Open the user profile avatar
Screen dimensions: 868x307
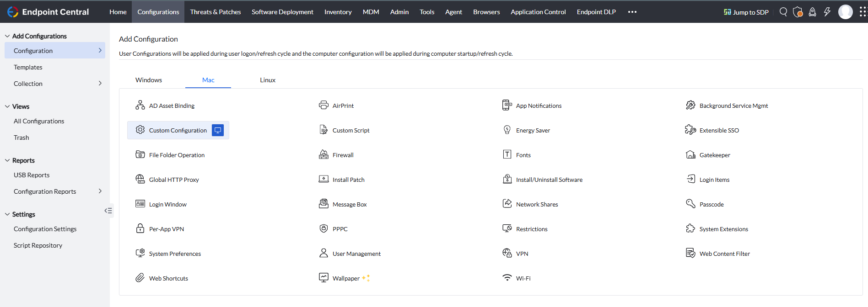click(x=846, y=12)
